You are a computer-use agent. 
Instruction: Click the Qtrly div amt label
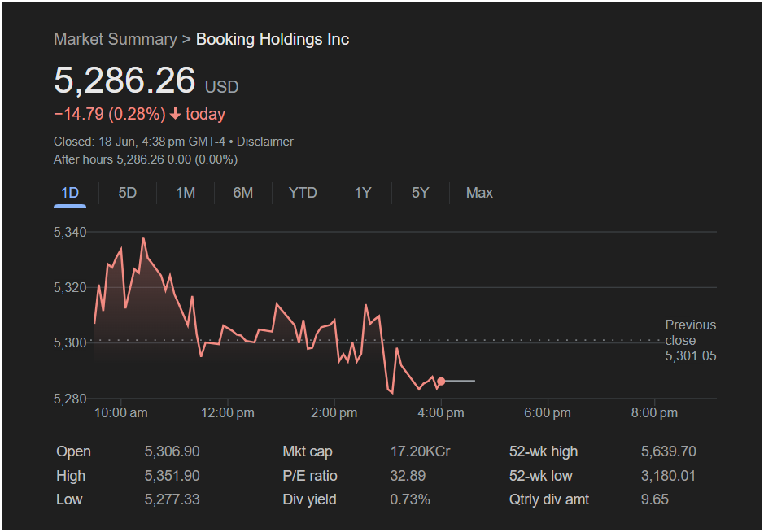coord(549,499)
